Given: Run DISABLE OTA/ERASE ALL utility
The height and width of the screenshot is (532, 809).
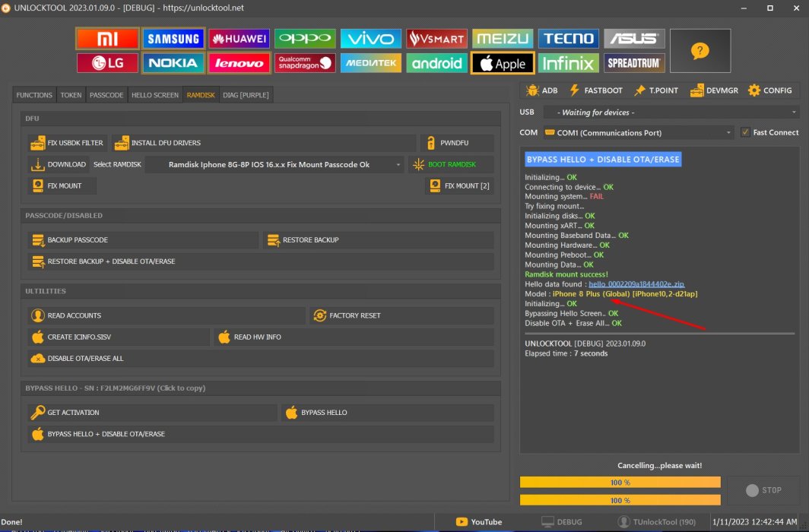Looking at the screenshot, I should tap(261, 358).
